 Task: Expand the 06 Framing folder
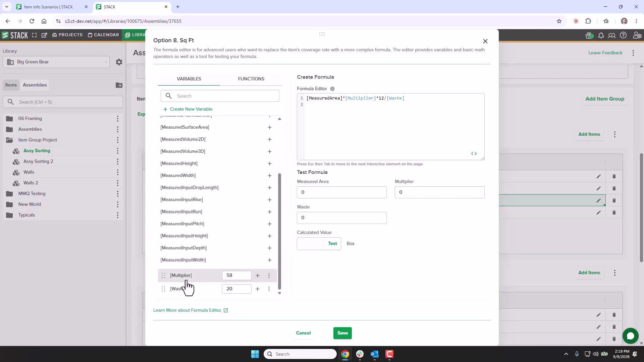pos(9,119)
